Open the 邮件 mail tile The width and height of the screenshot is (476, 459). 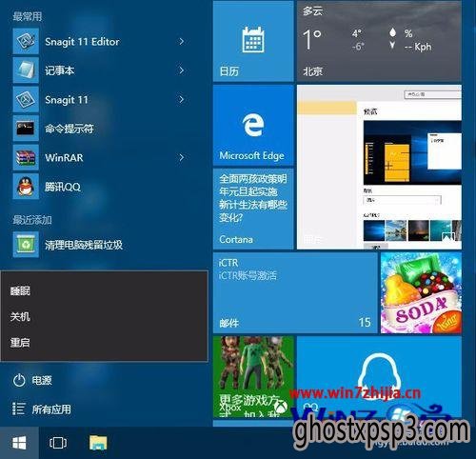tap(295, 292)
